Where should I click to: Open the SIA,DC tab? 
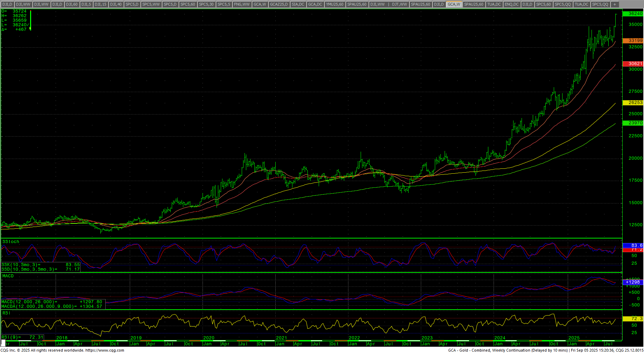pyautogui.click(x=298, y=4)
